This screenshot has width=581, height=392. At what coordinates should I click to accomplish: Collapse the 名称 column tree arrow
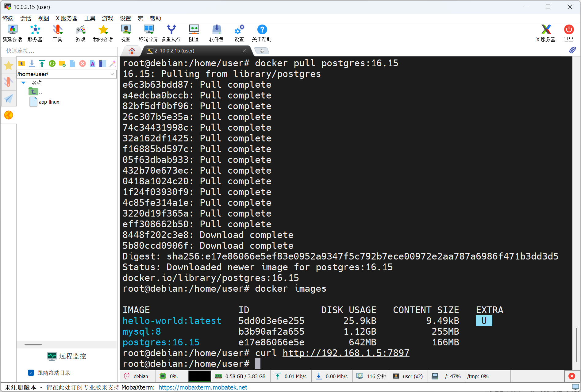(23, 83)
